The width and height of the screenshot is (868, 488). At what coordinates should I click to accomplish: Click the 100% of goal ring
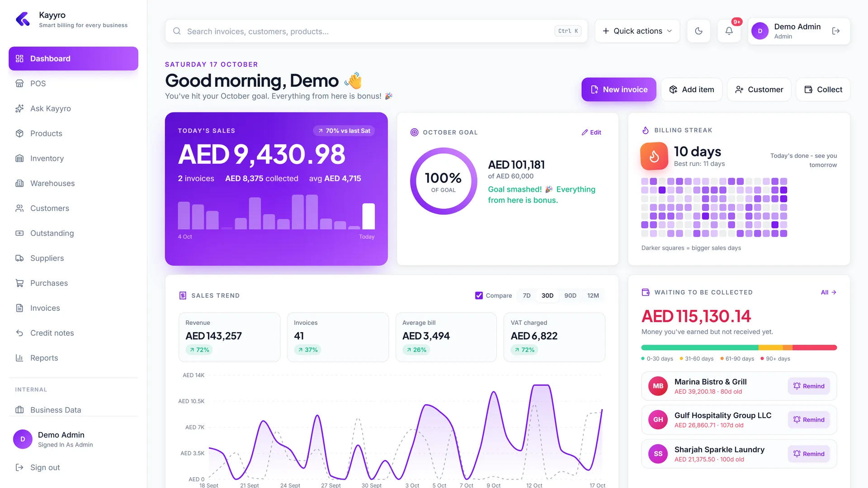coord(443,181)
